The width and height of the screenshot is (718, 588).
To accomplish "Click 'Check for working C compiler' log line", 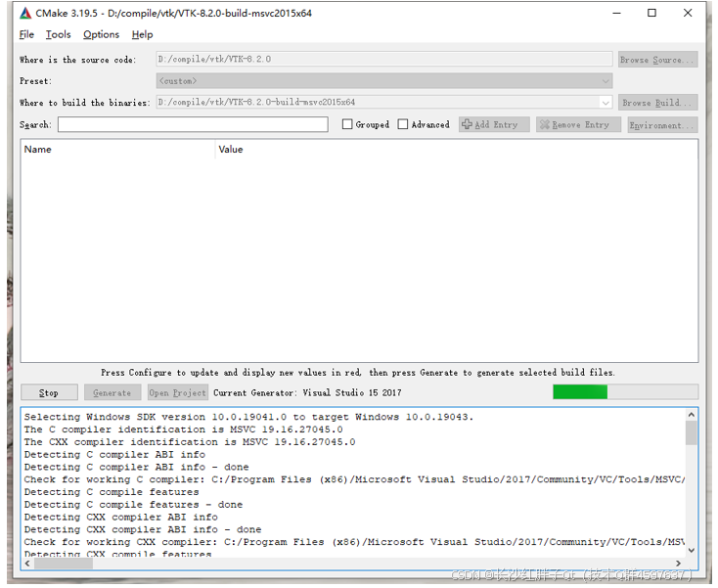I will tap(354, 479).
